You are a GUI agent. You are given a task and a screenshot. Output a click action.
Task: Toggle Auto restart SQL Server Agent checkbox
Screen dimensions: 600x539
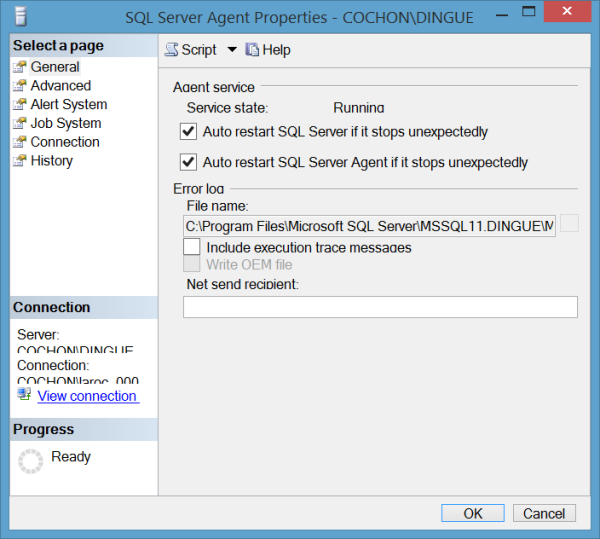click(189, 162)
